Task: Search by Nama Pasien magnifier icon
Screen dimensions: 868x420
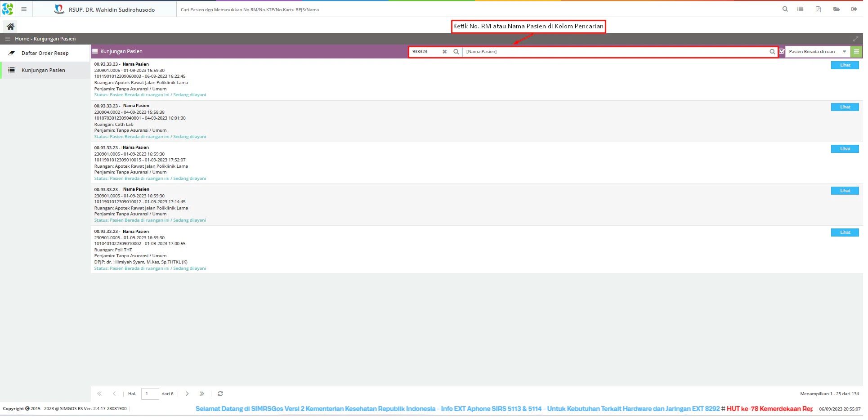Action: (773, 52)
